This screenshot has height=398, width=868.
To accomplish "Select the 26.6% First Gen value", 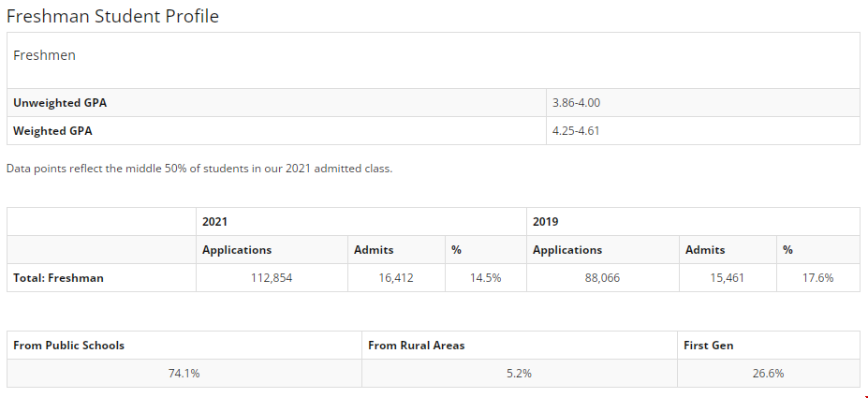I will pyautogui.click(x=768, y=373).
